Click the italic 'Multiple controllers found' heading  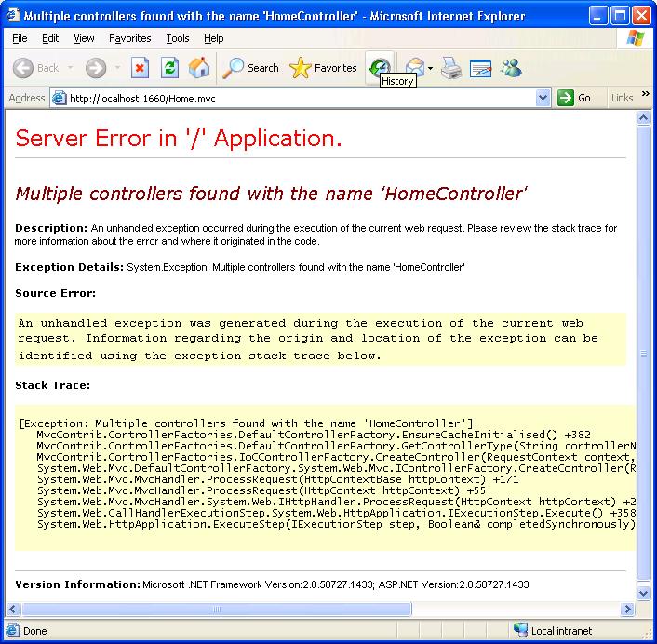(x=271, y=194)
